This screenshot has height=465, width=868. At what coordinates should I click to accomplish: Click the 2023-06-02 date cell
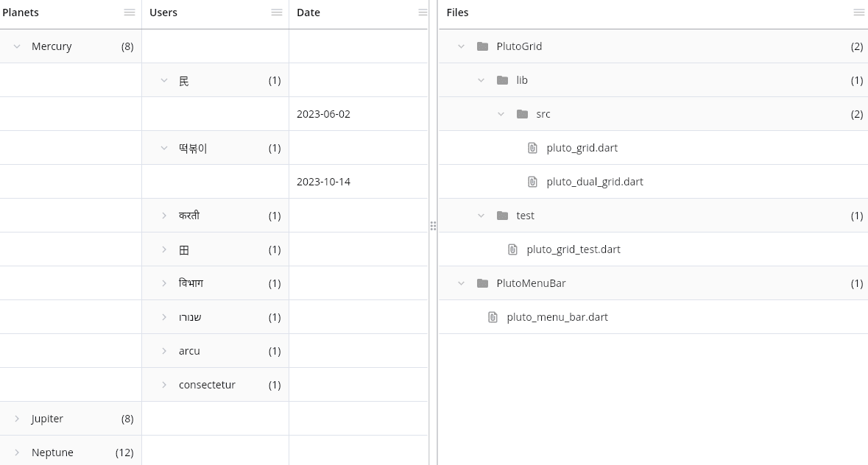coord(324,114)
